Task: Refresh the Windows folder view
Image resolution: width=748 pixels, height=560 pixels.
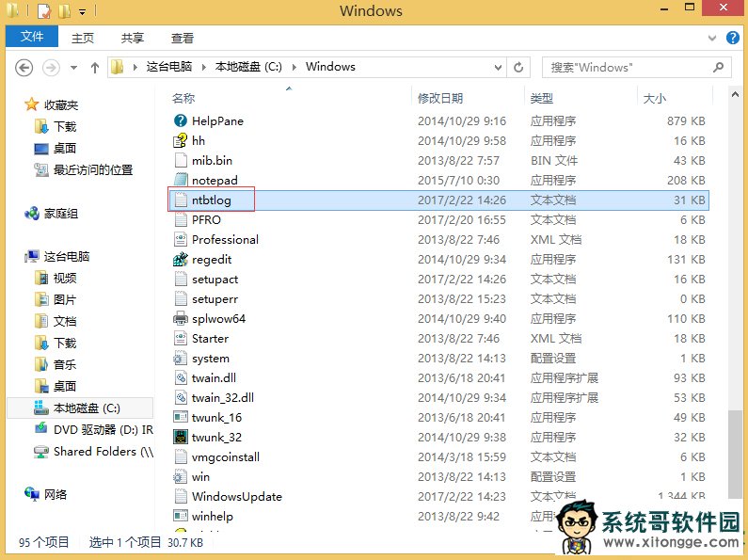Action: (x=518, y=67)
